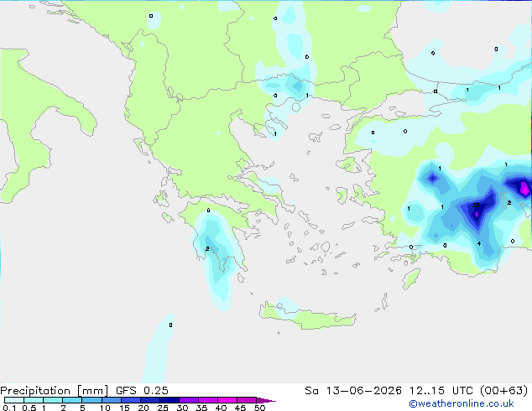
Task: Select the 5–10 mm legend color box
Action: pos(91,400)
